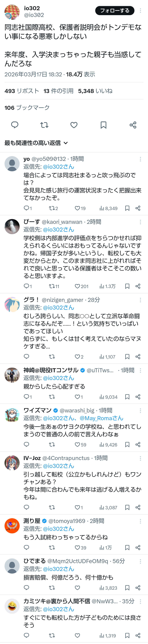Viewport: 148px width, 644px height.
Task: View analytics on IV-Joz's reply
Action: click(x=108, y=508)
